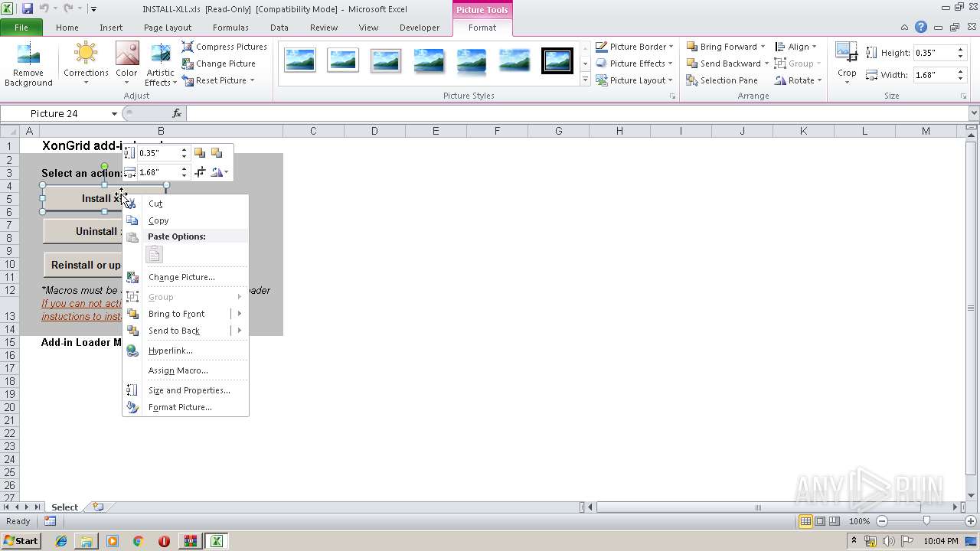Choose Change Picture from context menu
The width and height of the screenshot is (980, 551).
point(186,277)
